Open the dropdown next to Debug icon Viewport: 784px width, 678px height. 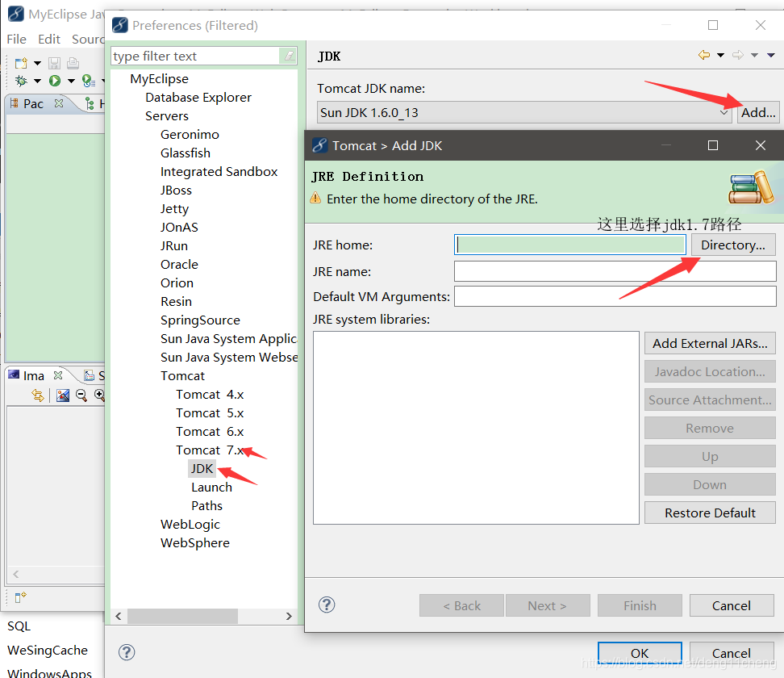[x=37, y=81]
